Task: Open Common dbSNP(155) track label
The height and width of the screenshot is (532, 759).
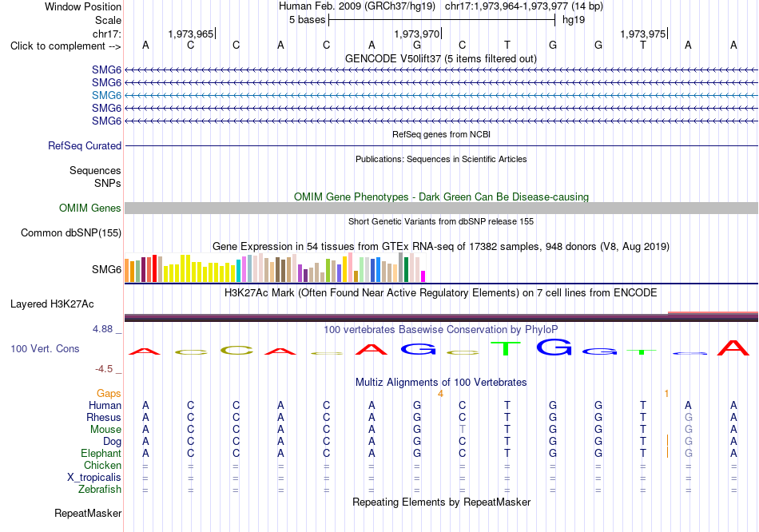Action: (x=71, y=232)
